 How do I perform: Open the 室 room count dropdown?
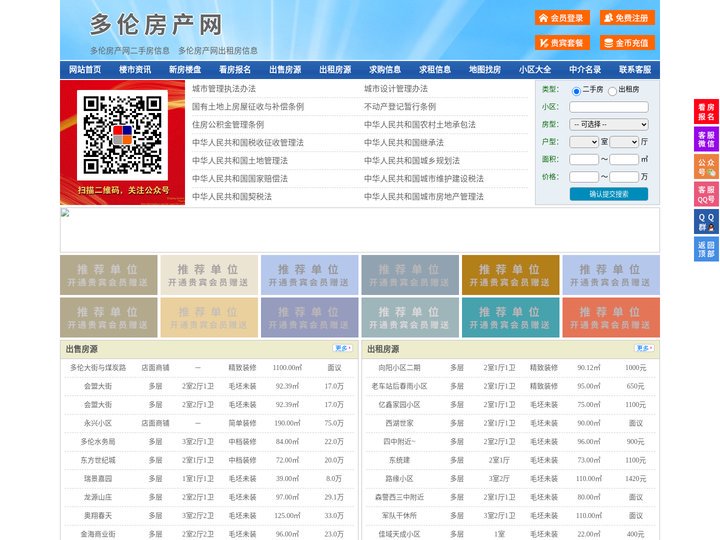pos(584,142)
